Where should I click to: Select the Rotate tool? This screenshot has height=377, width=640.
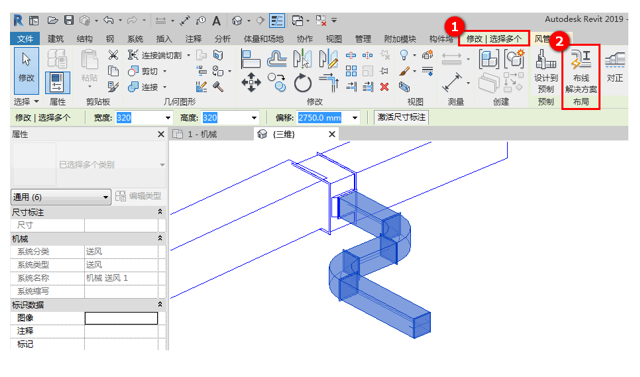click(x=302, y=83)
